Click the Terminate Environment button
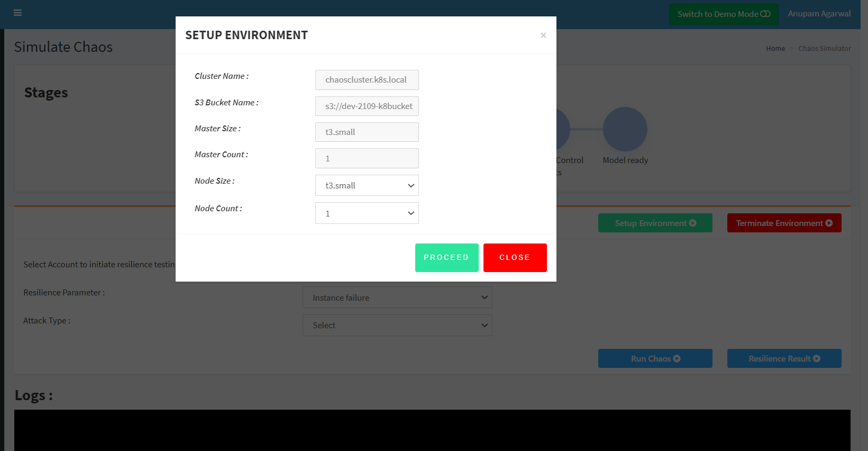Screen dimensions: 868x451 click(x=784, y=223)
